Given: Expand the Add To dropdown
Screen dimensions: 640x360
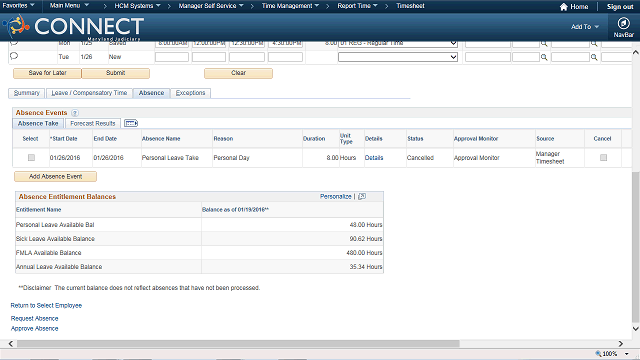Looking at the screenshot, I should tap(585, 27).
